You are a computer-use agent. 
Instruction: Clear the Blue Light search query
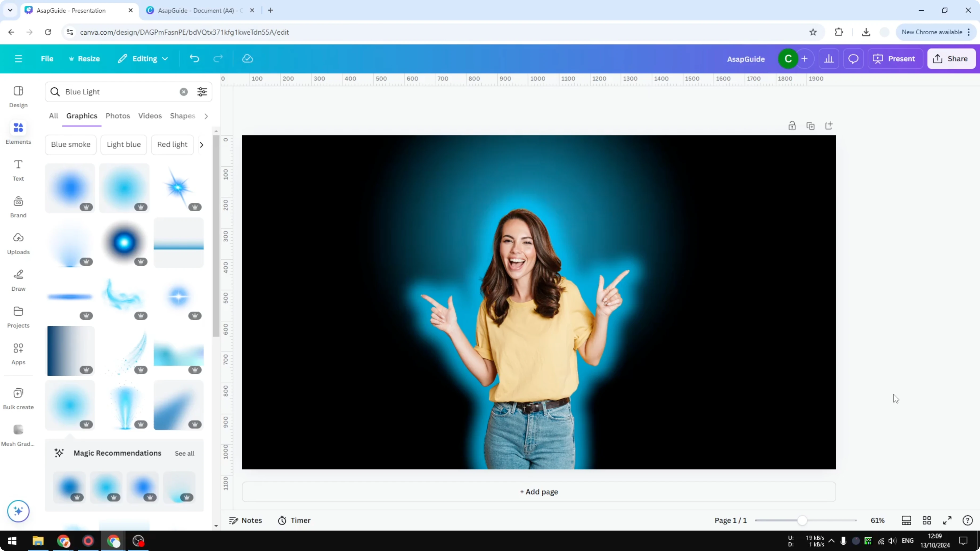point(184,92)
